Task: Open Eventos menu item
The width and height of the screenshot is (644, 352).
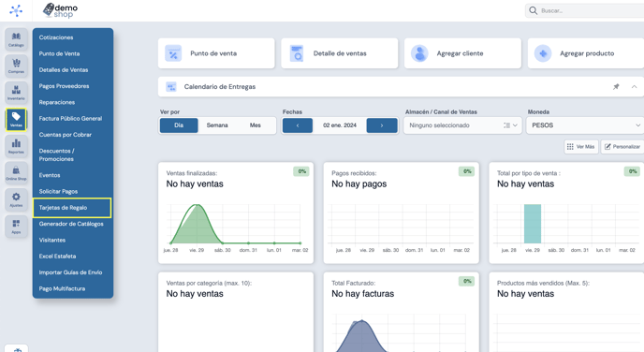Action: (x=50, y=175)
